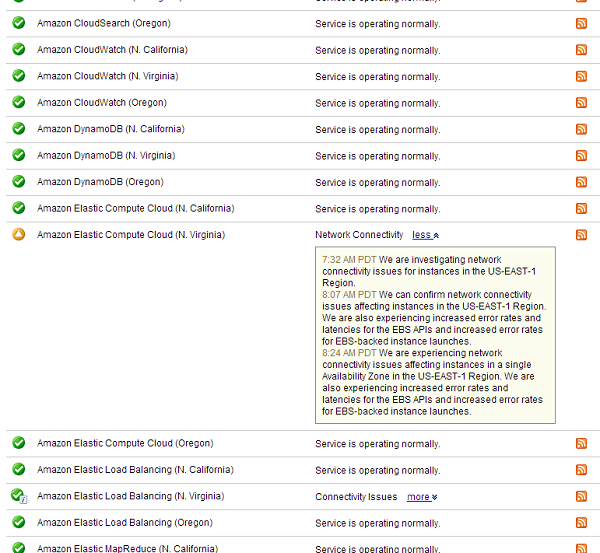Open RSS feed for Amazon DynamoDB (N. California)
The height and width of the screenshot is (553, 600).
tap(581, 129)
